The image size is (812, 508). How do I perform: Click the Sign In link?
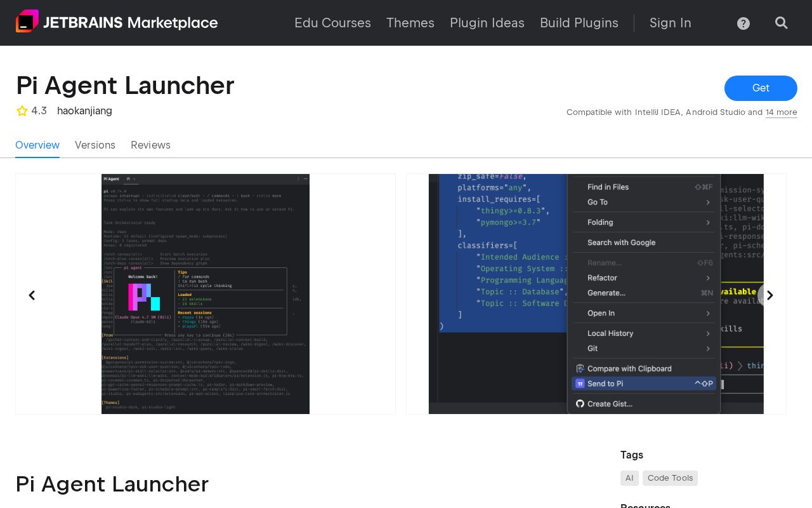pyautogui.click(x=671, y=23)
